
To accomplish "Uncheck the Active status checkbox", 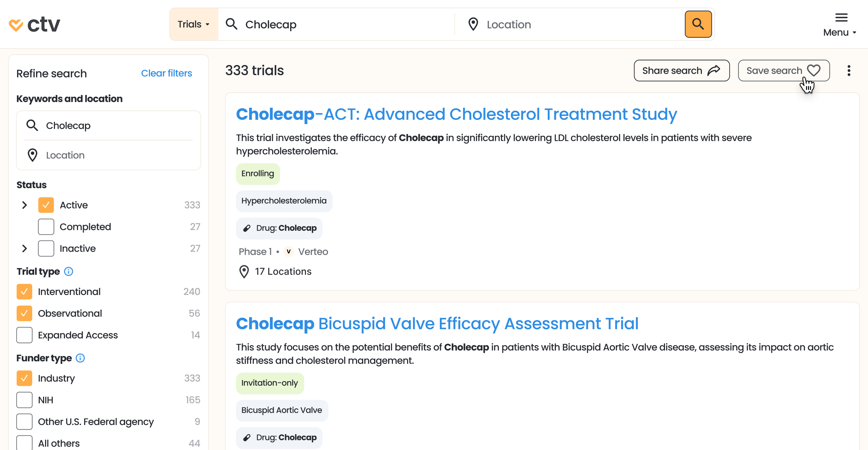I will coord(46,205).
